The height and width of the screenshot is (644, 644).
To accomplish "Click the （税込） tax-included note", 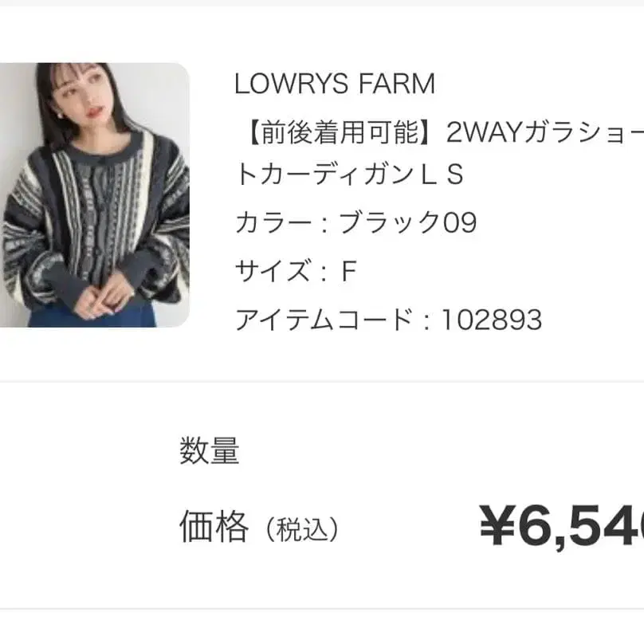I will point(302,528).
